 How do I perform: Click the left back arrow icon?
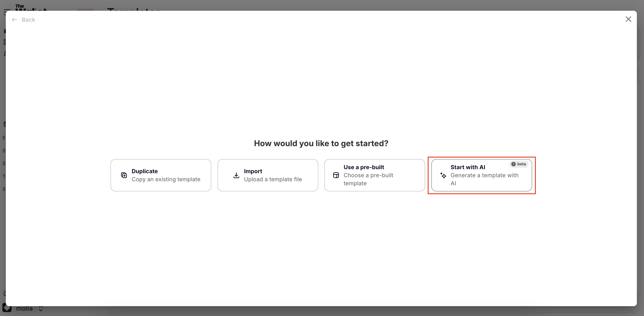14,19
